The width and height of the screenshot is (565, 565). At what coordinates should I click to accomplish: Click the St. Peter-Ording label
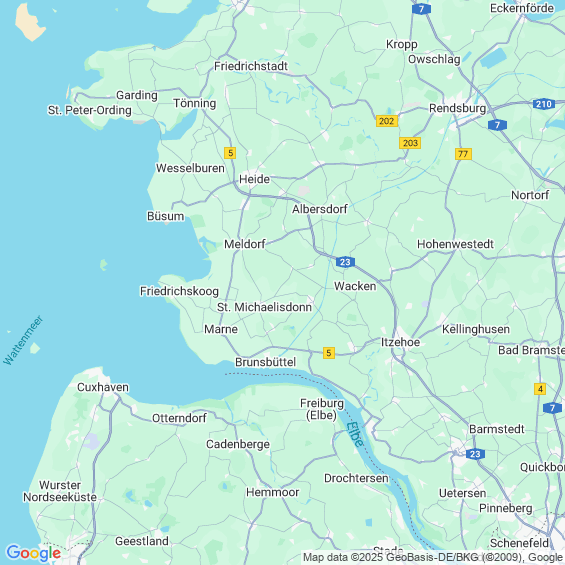pyautogui.click(x=90, y=110)
